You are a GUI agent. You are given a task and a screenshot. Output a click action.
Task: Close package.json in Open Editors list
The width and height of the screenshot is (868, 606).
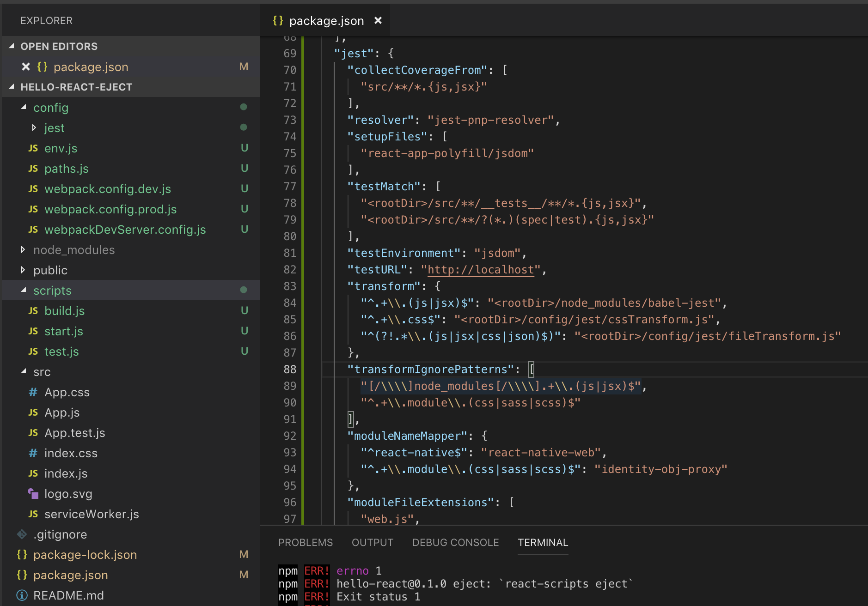point(26,67)
